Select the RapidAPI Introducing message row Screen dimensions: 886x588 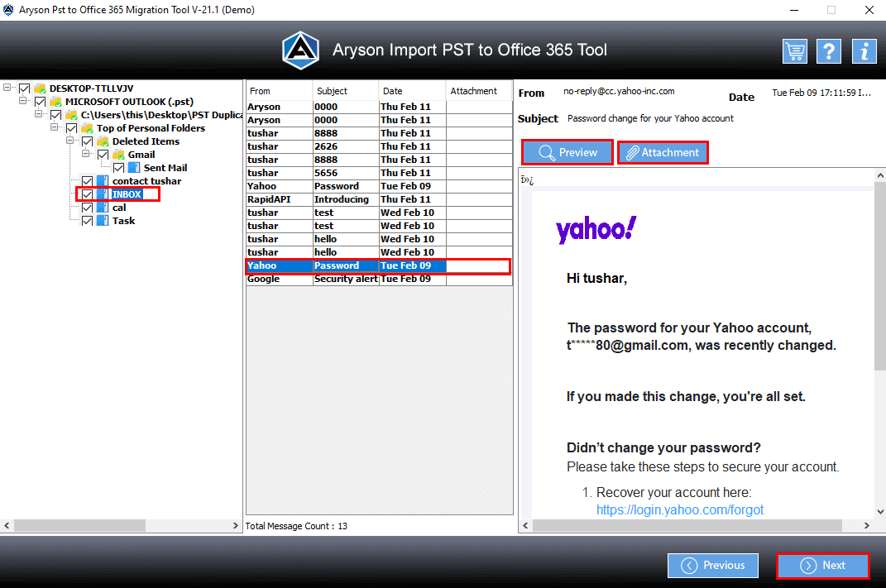[379, 199]
